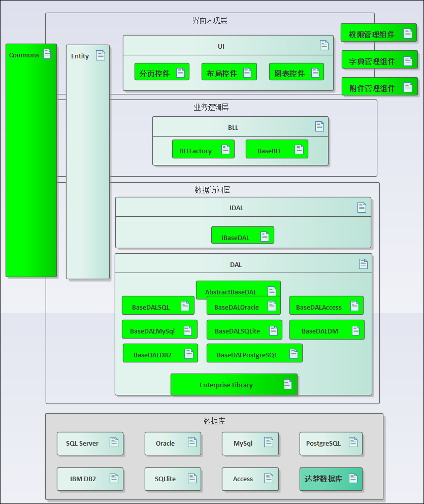Click the document icon on BaseDALAccess

coord(355,306)
